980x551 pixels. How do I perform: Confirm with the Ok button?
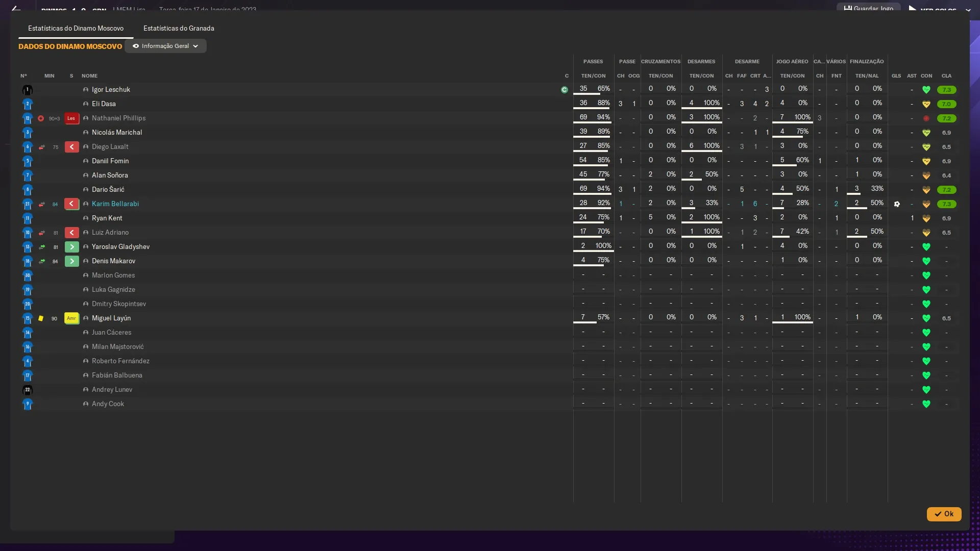click(x=944, y=514)
